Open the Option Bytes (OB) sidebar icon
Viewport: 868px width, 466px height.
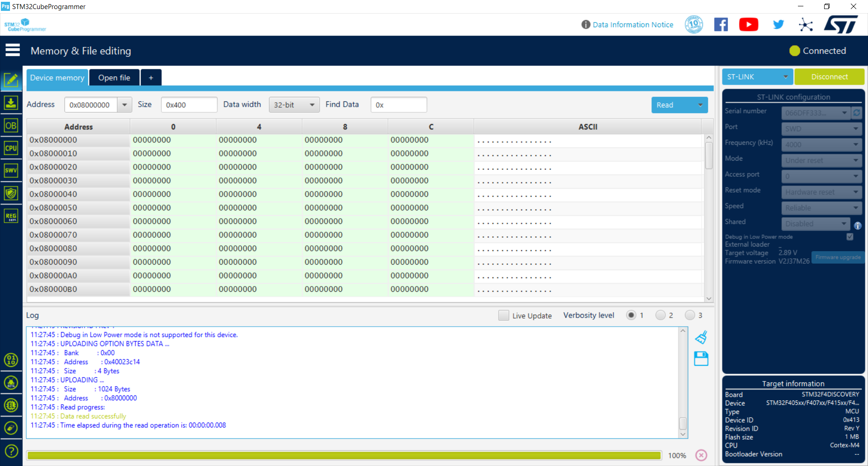coord(11,125)
